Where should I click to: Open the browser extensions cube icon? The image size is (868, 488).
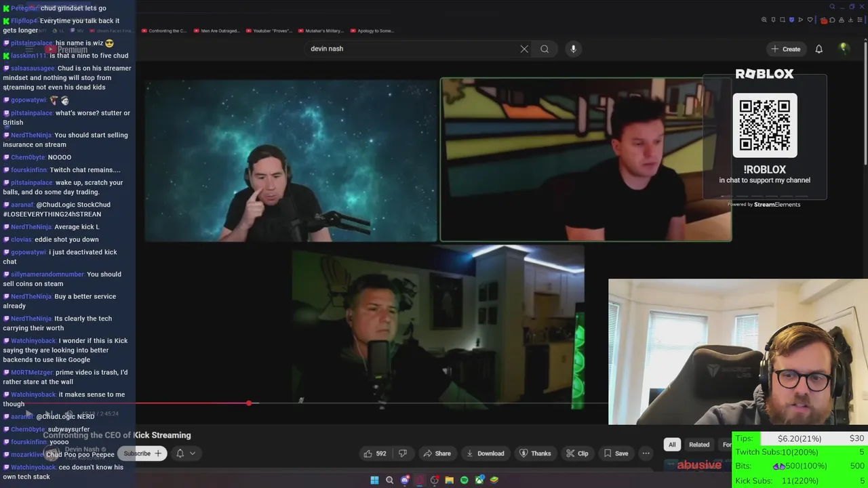(x=832, y=20)
